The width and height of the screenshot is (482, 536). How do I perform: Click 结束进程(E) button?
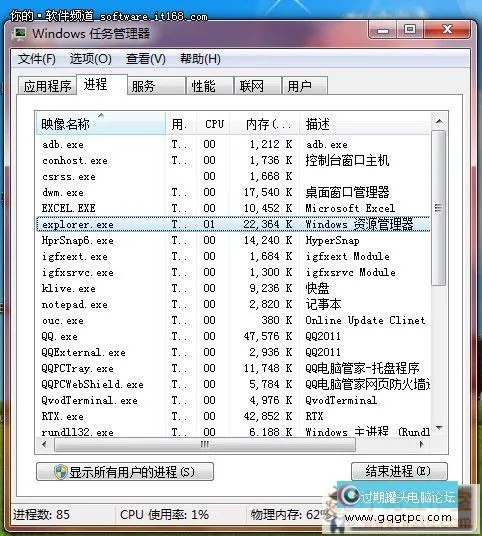point(399,471)
